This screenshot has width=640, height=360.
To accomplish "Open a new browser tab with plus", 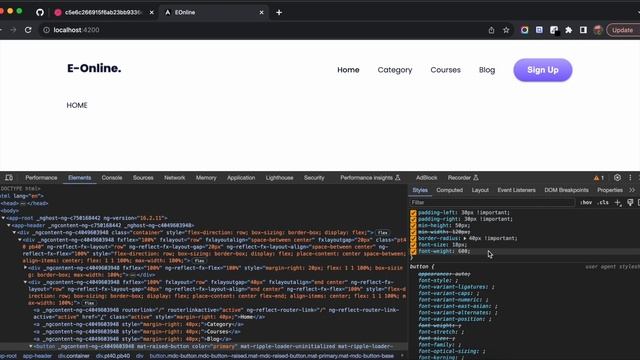I will coord(279,12).
